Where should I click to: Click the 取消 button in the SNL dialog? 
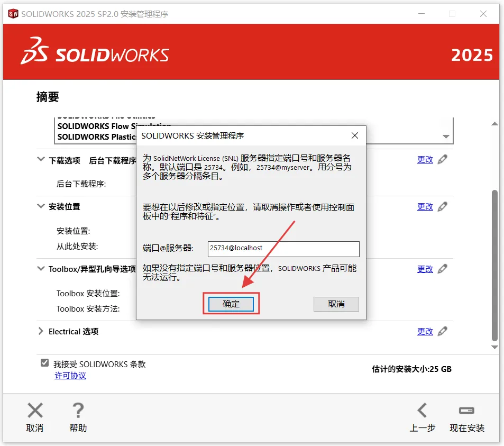click(336, 304)
